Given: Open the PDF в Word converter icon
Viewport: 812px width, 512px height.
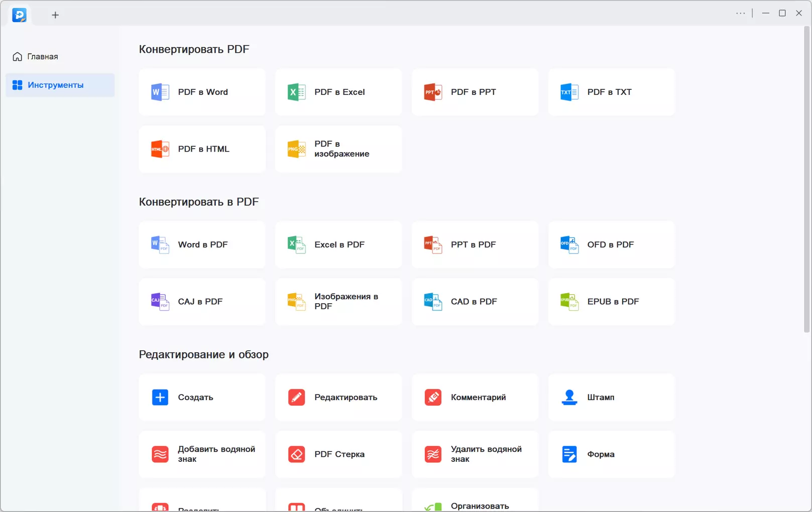Looking at the screenshot, I should pyautogui.click(x=160, y=92).
